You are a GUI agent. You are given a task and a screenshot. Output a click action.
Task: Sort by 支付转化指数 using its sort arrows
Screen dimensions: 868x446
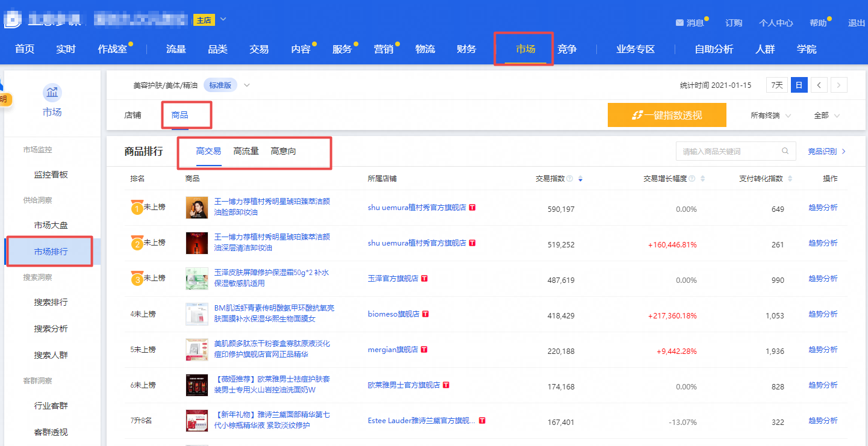click(790, 179)
